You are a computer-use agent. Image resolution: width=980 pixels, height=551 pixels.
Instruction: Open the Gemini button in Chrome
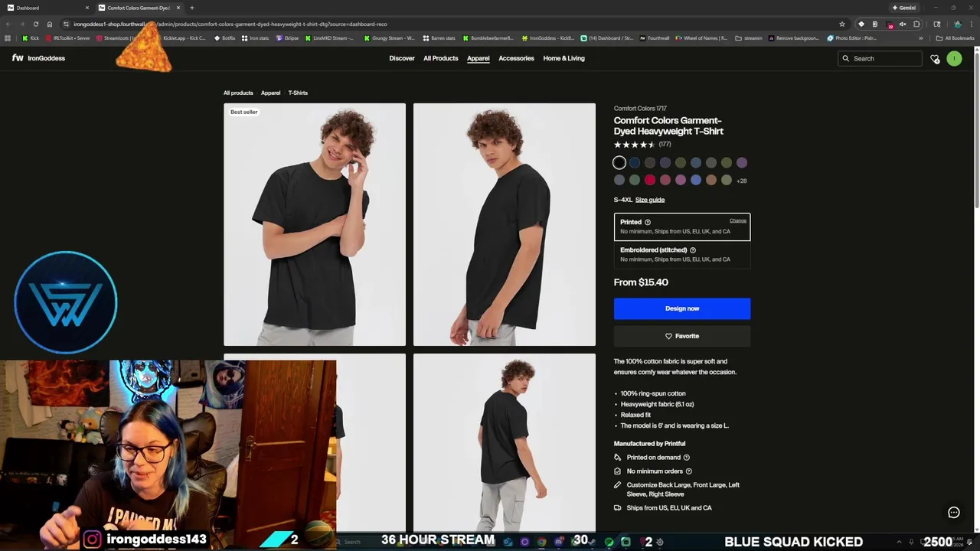[904, 8]
